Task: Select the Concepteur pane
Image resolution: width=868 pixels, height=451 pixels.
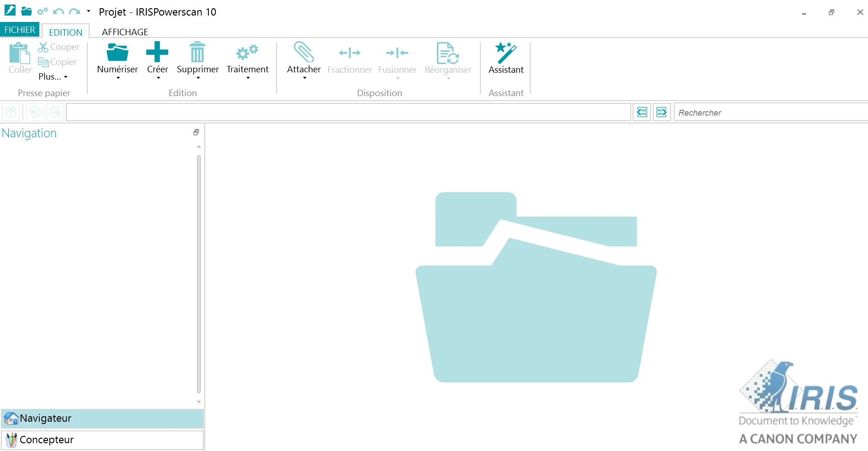Action: (102, 440)
